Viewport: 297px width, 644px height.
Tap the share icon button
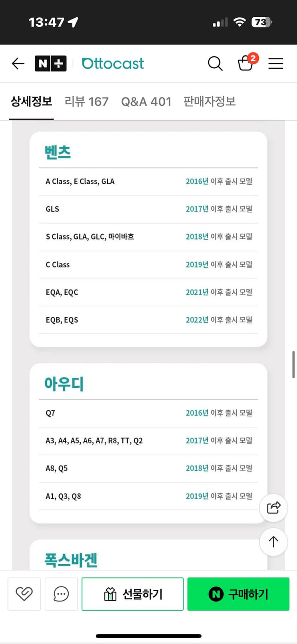[x=273, y=507]
